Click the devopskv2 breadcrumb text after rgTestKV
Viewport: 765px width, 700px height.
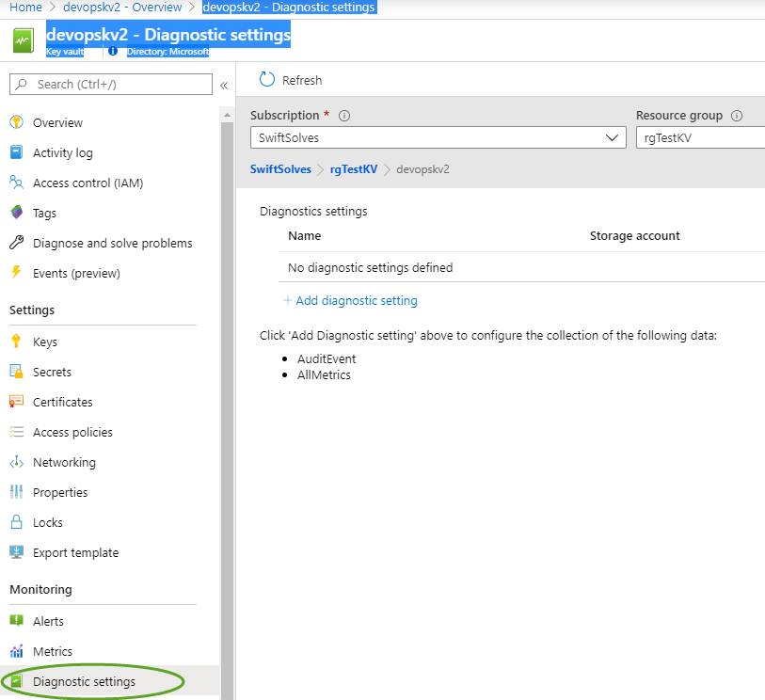(x=422, y=169)
